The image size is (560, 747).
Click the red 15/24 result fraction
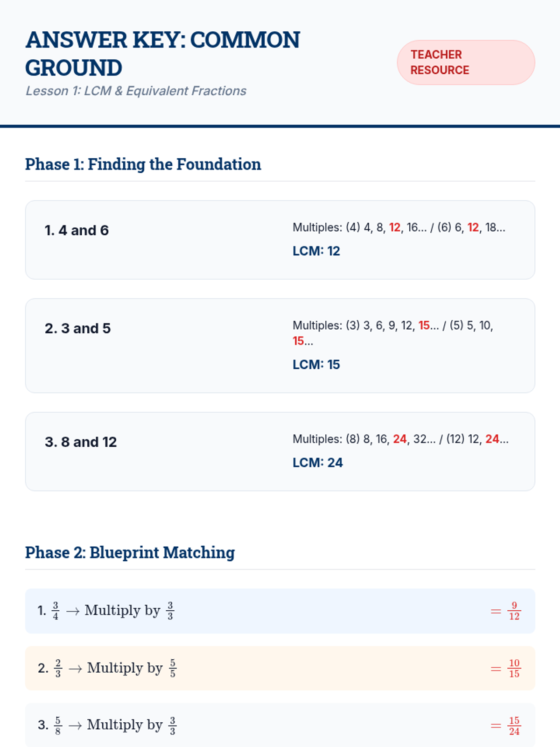(514, 726)
